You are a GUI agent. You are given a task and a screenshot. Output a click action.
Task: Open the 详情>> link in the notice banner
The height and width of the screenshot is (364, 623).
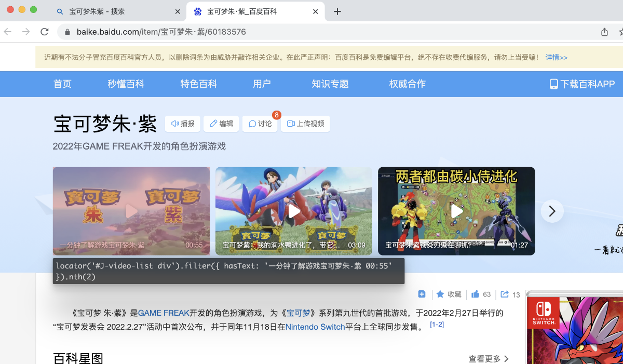click(557, 57)
